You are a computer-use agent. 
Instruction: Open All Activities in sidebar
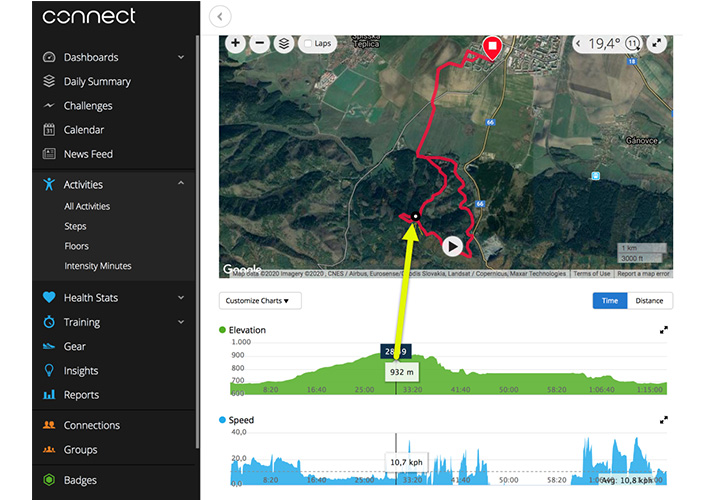87,206
